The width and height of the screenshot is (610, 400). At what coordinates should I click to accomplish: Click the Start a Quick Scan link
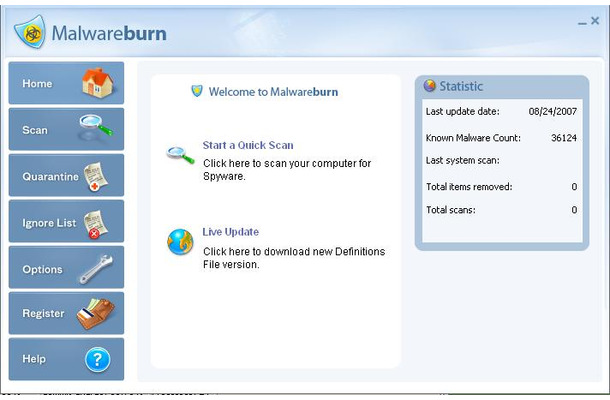pyautogui.click(x=248, y=145)
